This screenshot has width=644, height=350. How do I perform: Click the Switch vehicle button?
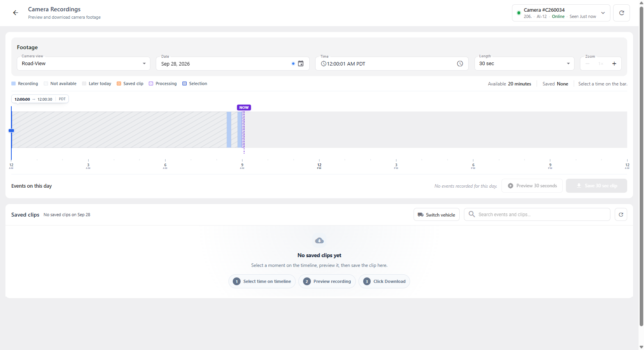tap(437, 215)
